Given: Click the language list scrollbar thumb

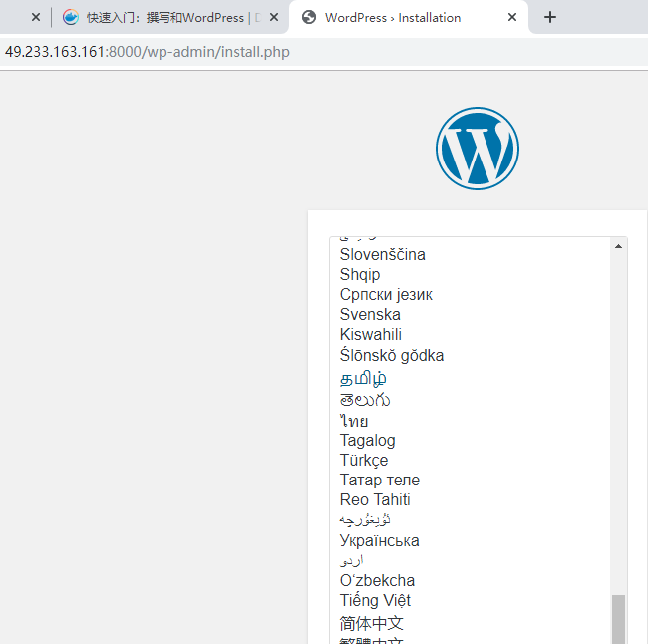Looking at the screenshot, I should (x=618, y=619).
